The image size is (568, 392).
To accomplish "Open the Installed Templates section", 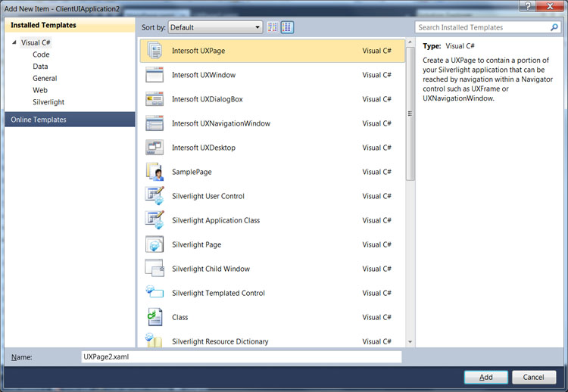I will coord(70,25).
